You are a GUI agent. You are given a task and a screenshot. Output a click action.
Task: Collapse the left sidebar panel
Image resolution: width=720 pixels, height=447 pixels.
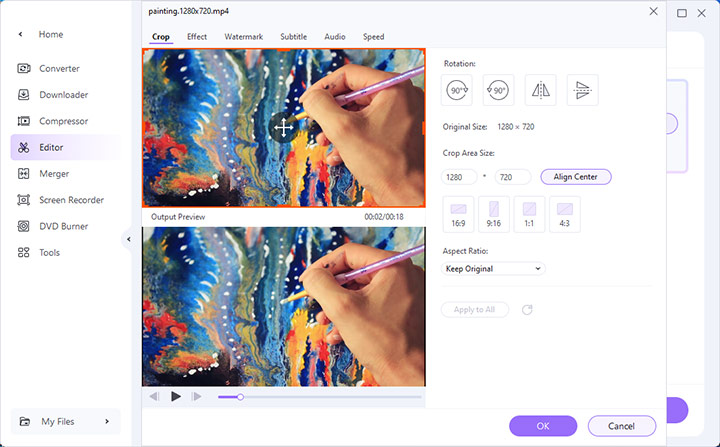pyautogui.click(x=129, y=239)
